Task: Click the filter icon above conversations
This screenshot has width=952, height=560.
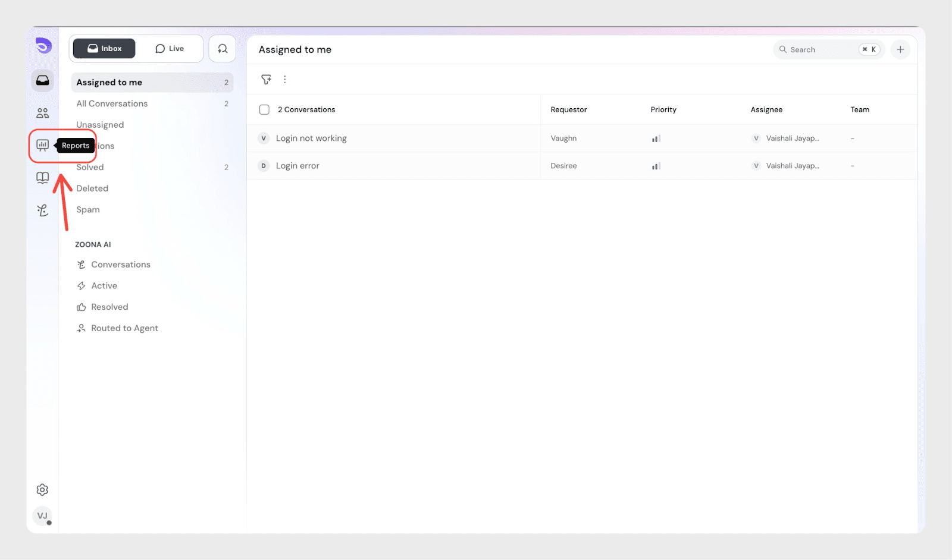Action: click(x=266, y=79)
